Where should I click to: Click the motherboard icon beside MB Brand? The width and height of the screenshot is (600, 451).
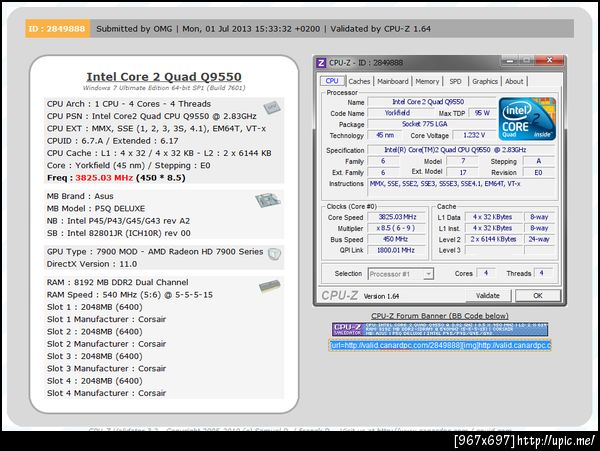tap(268, 200)
